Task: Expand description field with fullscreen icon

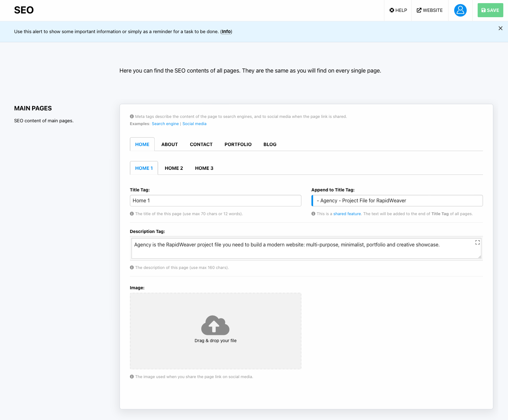Action: [477, 242]
